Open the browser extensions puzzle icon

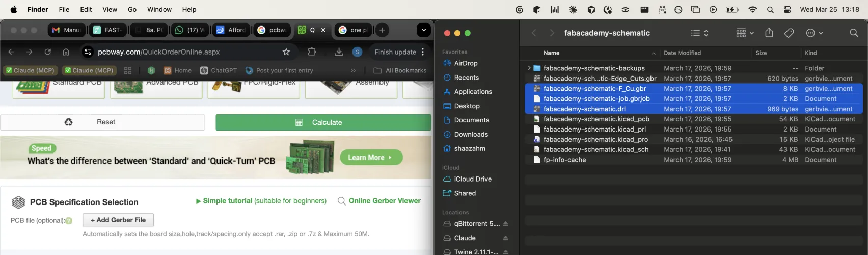click(312, 52)
